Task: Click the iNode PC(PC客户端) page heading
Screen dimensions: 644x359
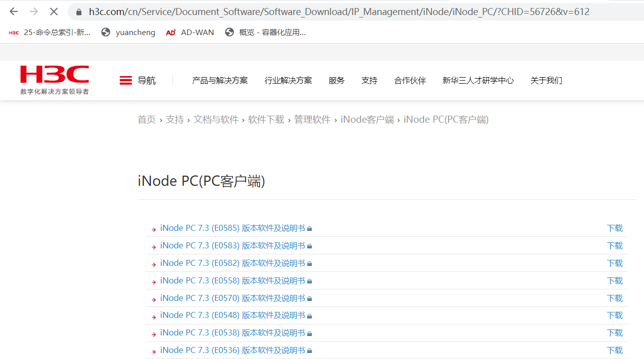Action: tap(201, 181)
